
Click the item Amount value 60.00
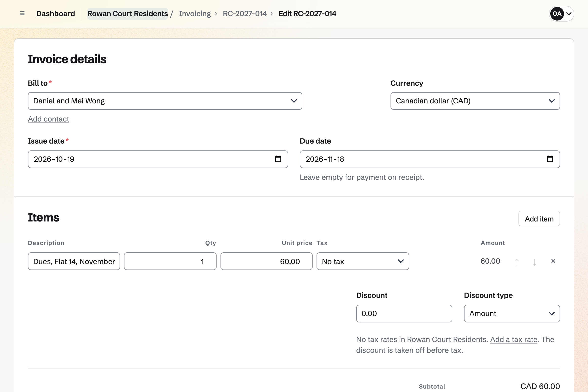tap(490, 261)
